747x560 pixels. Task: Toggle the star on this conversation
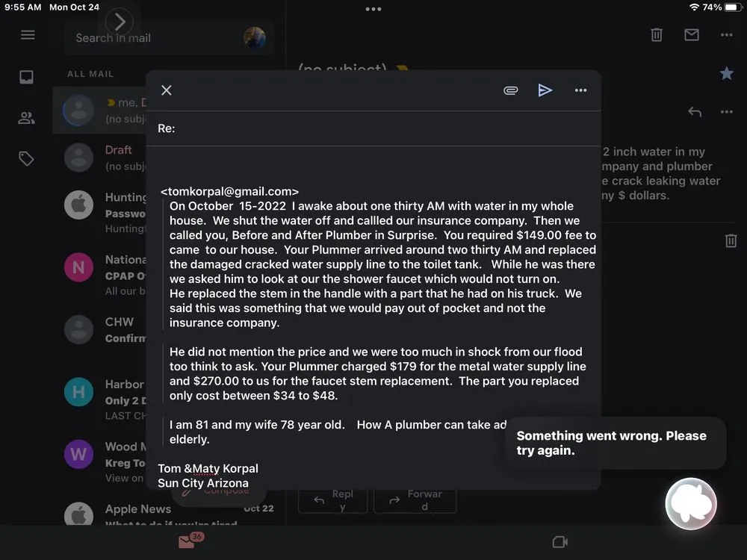click(x=726, y=73)
